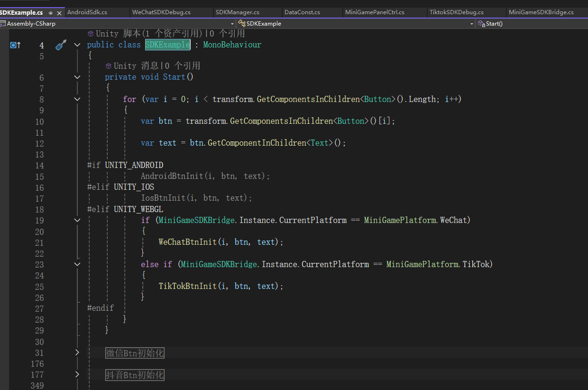Click the MonoBehaviour base class name
The width and height of the screenshot is (588, 390).
(x=232, y=45)
